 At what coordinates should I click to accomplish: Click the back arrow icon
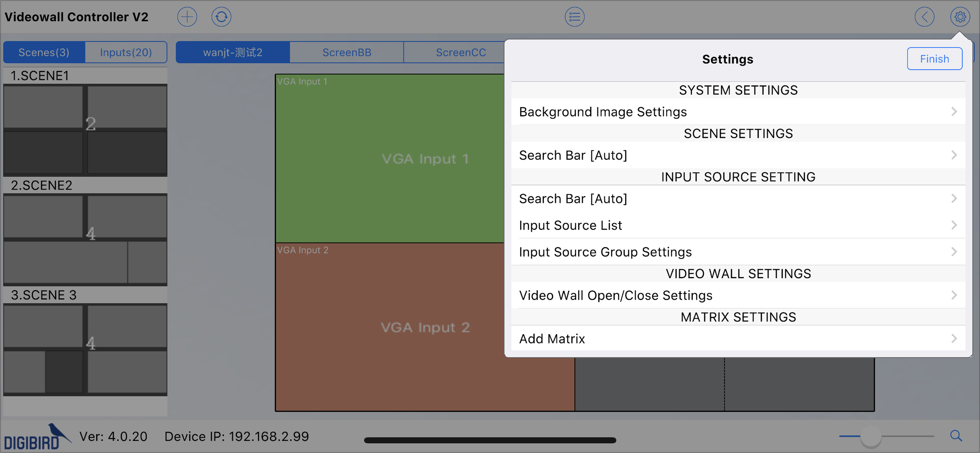click(x=924, y=17)
